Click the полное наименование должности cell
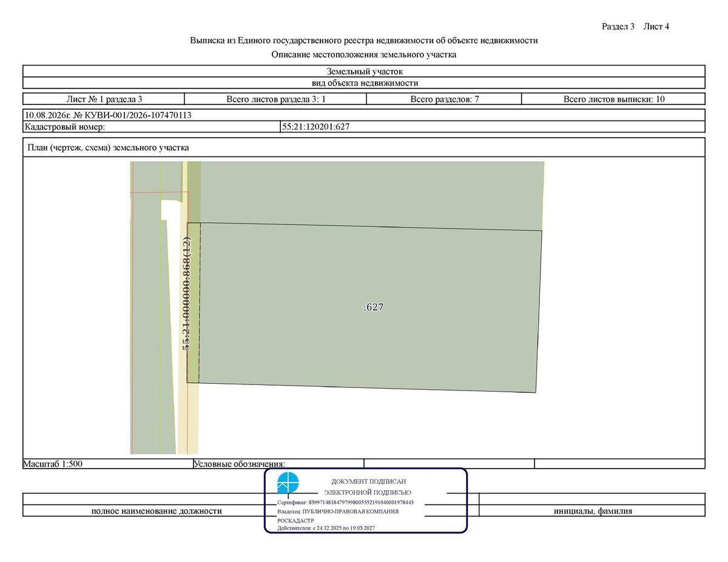728x562 pixels. tap(157, 511)
